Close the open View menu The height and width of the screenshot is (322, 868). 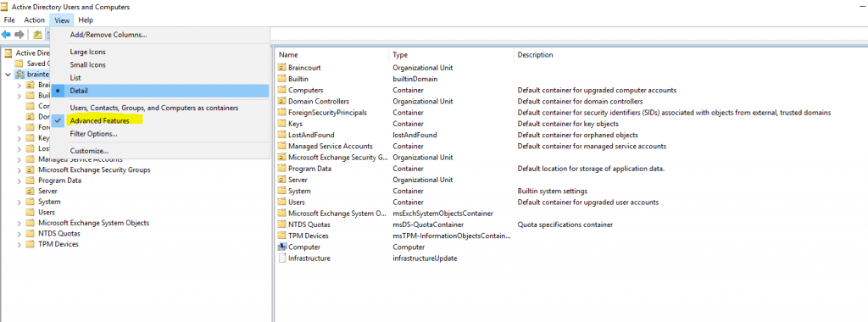point(62,20)
